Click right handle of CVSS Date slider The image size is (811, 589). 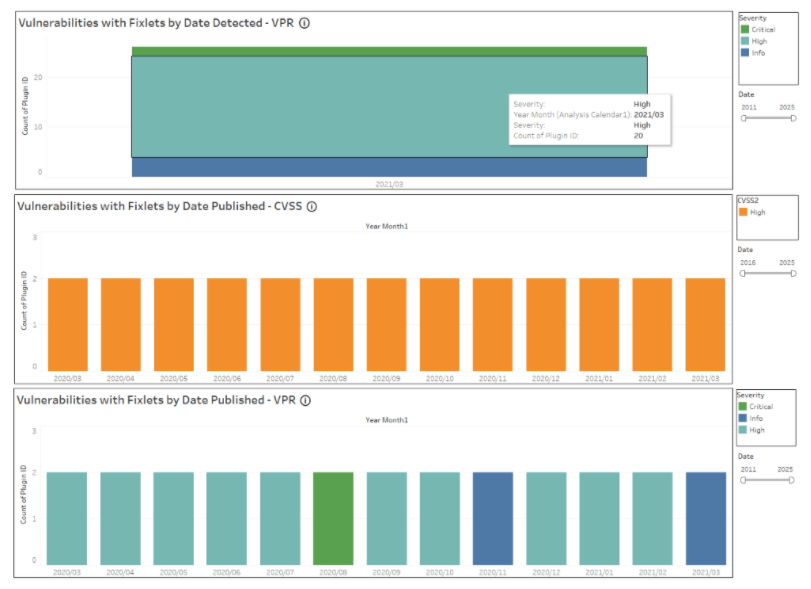point(793,273)
